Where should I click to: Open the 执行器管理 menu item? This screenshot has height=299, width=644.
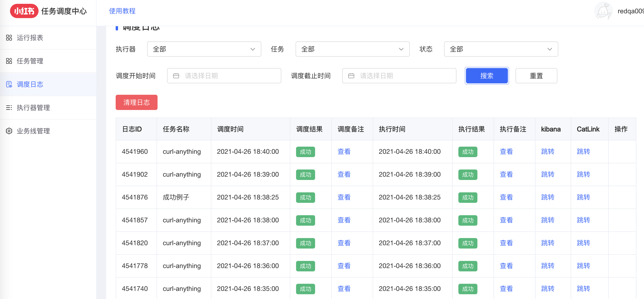(x=33, y=108)
